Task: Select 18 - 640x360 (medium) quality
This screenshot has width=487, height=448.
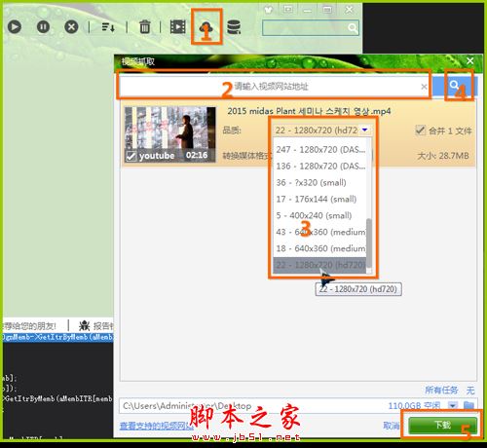Action: pos(320,248)
